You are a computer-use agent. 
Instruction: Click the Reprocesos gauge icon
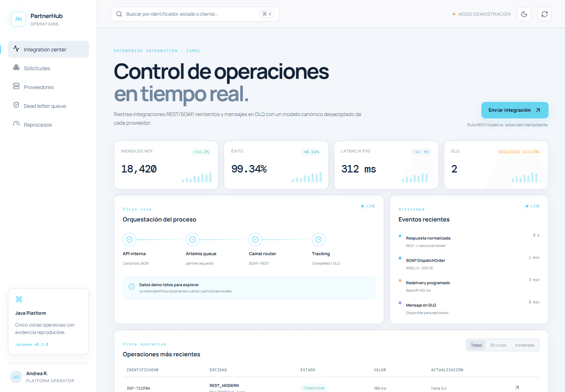16,124
